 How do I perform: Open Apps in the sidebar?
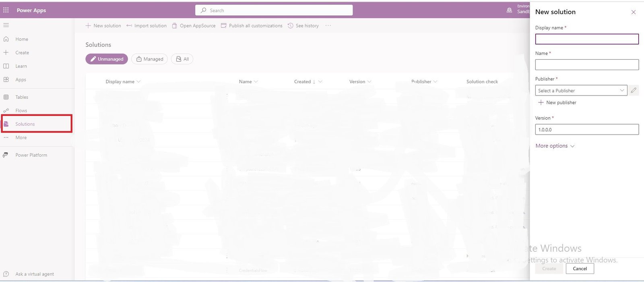(21, 80)
